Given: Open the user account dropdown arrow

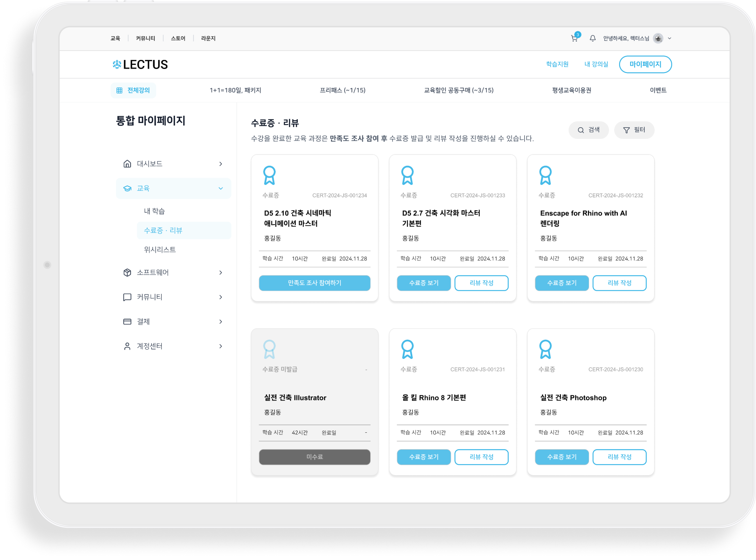Looking at the screenshot, I should (669, 38).
